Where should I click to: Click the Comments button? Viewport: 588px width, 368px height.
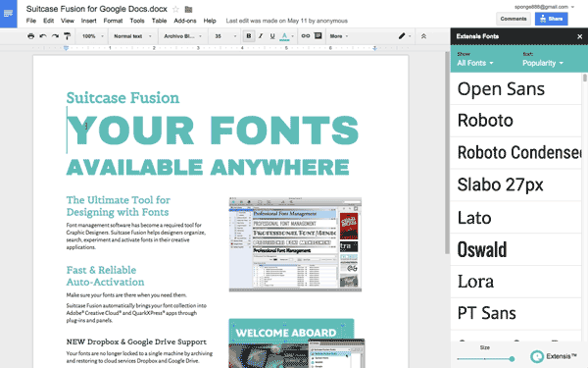[514, 19]
